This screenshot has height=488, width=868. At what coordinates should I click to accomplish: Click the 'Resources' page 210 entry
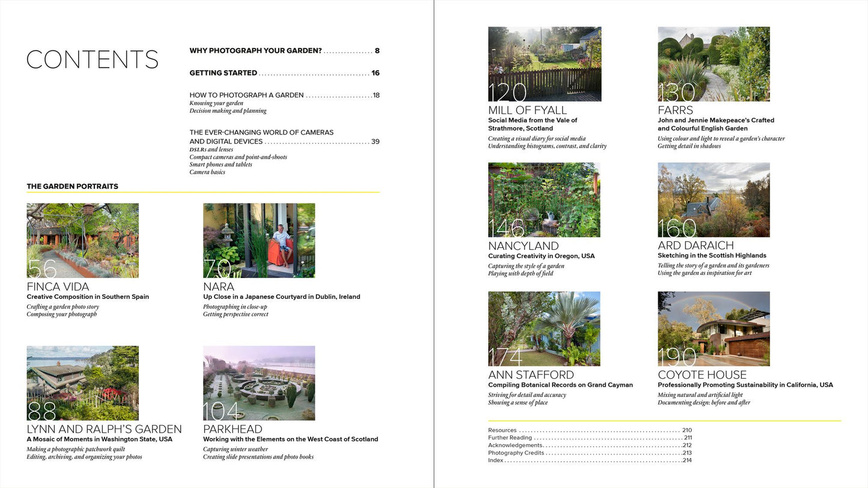[x=590, y=430]
